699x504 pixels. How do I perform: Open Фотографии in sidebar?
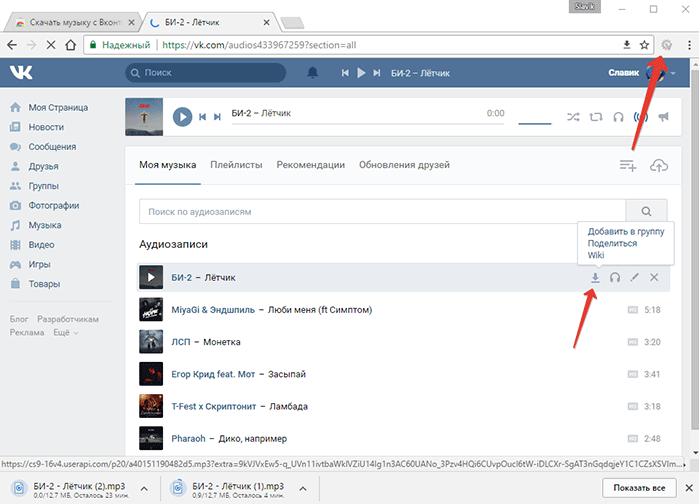(45, 205)
